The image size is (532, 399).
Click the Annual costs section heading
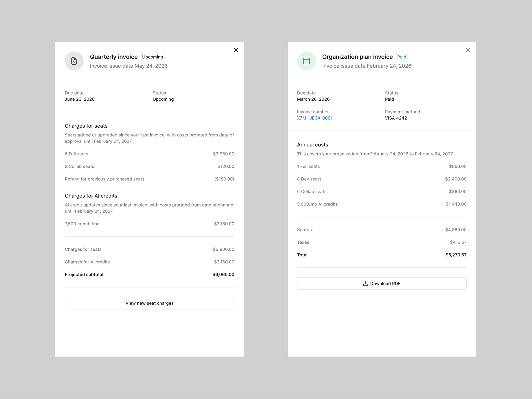point(312,144)
